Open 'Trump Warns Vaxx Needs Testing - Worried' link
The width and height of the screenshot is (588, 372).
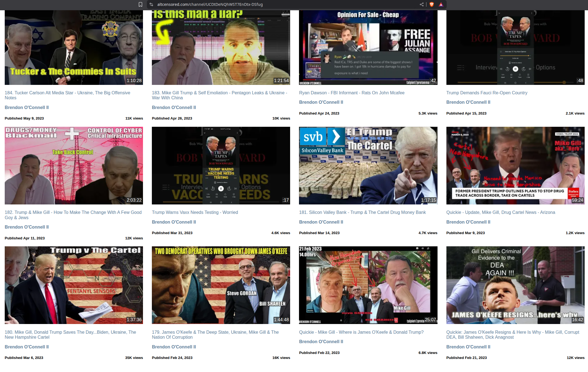(195, 212)
